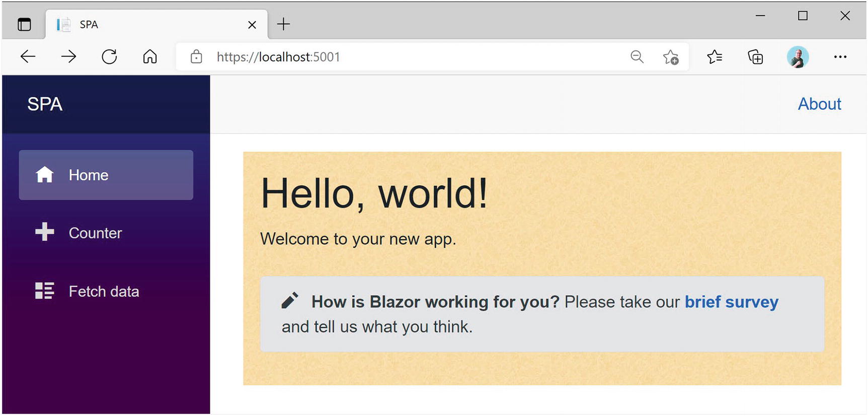Screen dimensions: 868x416
Task: Click the browser back arrow
Action: tap(28, 57)
